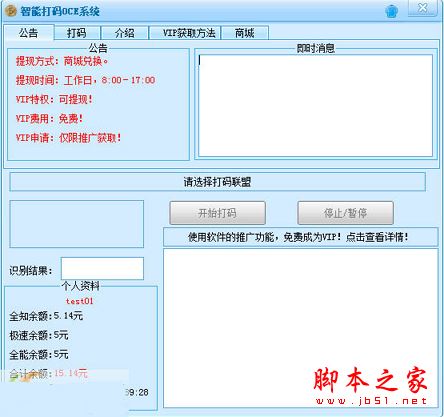Go to the 商城 tab
The width and height of the screenshot is (444, 417).
coord(245,33)
